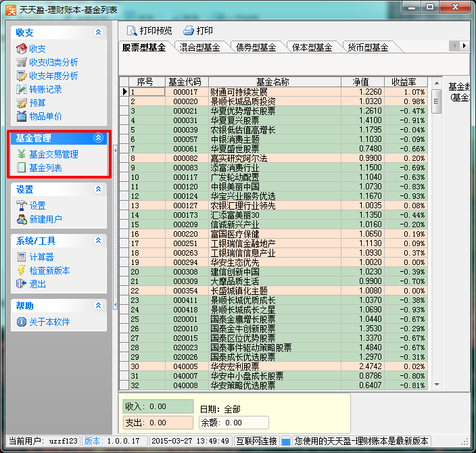The image size is (476, 453).
Task: Click the 互联网连接 status entry
Action: tap(256, 441)
